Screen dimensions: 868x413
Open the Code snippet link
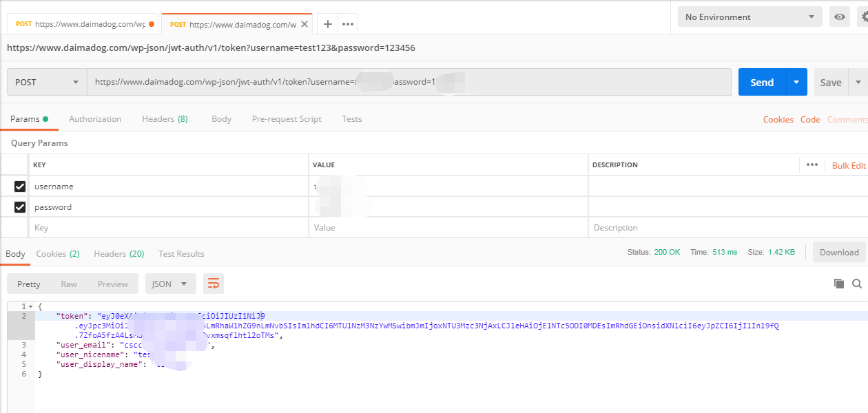click(810, 120)
